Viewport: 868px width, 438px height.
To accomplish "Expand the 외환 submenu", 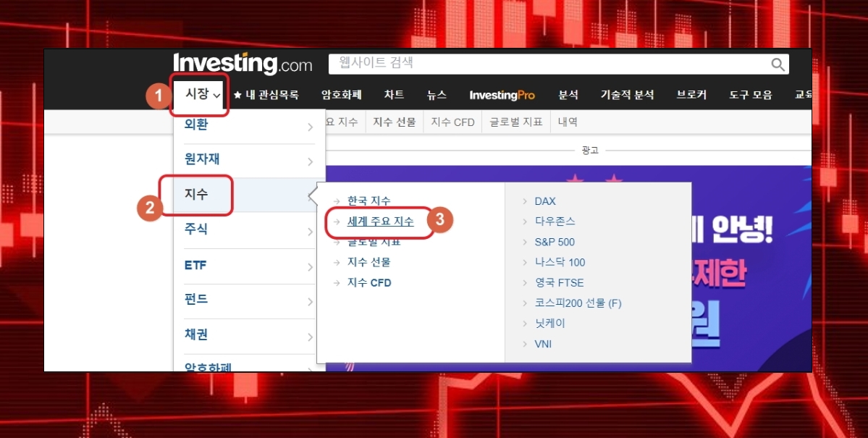I will pos(249,126).
